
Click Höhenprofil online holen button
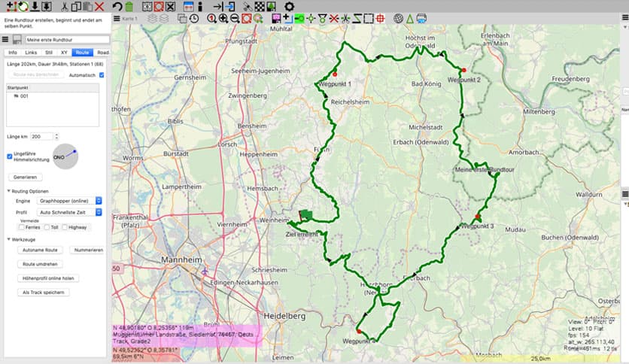pos(48,278)
